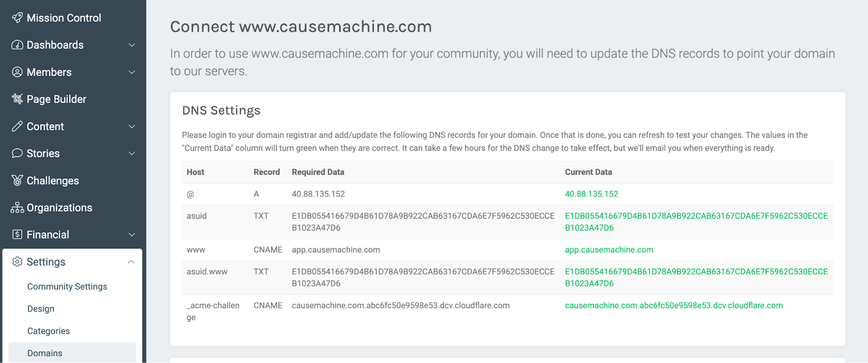The width and height of the screenshot is (868, 363).
Task: Click the Connect www.causemachine.com page title
Action: (301, 27)
